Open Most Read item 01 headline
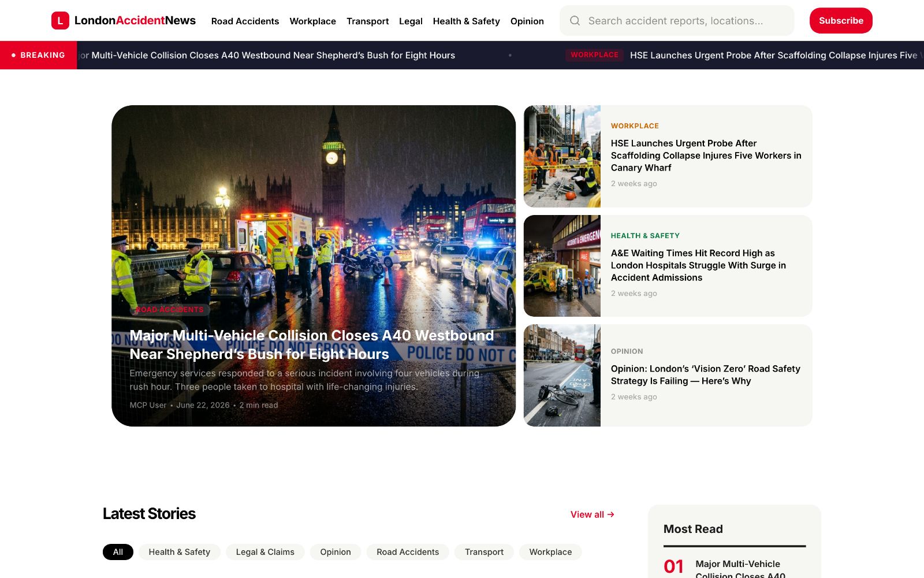The width and height of the screenshot is (924, 578). 740,569
